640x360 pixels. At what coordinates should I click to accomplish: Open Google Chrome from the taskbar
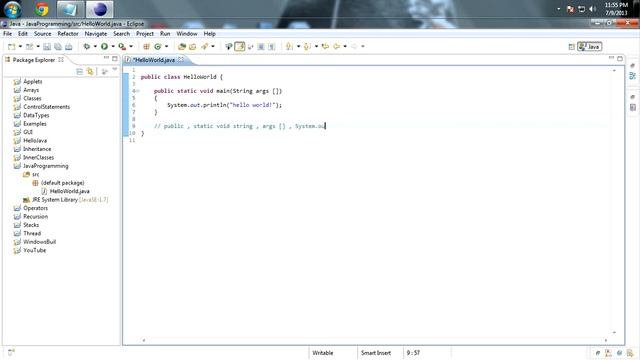(41, 9)
